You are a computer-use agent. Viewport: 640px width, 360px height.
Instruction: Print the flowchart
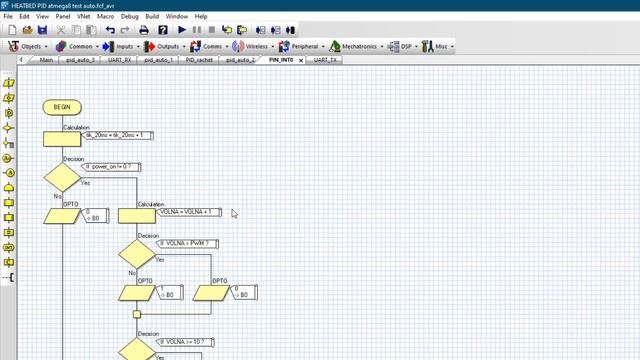[144, 30]
